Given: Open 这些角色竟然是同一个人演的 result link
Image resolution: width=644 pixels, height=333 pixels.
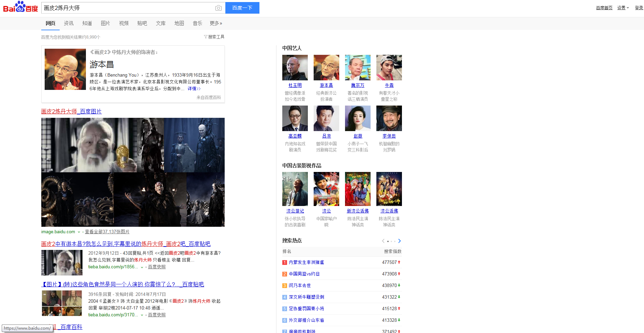Looking at the screenshot, I should (x=123, y=284).
